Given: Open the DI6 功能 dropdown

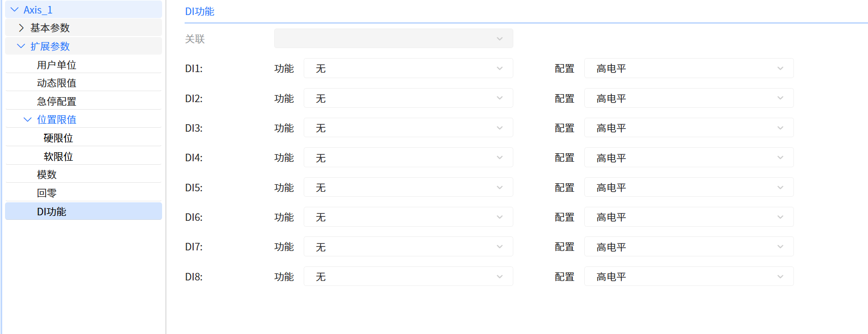Looking at the screenshot, I should pyautogui.click(x=408, y=217).
